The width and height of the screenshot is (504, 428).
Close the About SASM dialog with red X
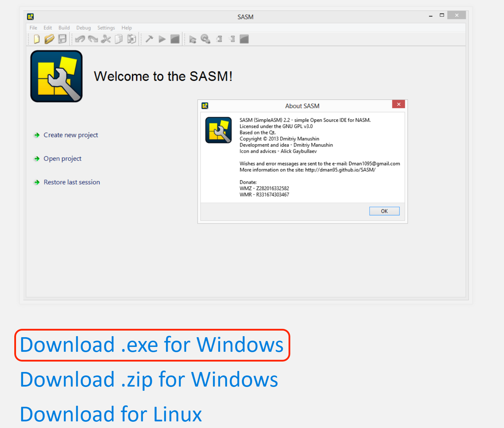[x=399, y=104]
